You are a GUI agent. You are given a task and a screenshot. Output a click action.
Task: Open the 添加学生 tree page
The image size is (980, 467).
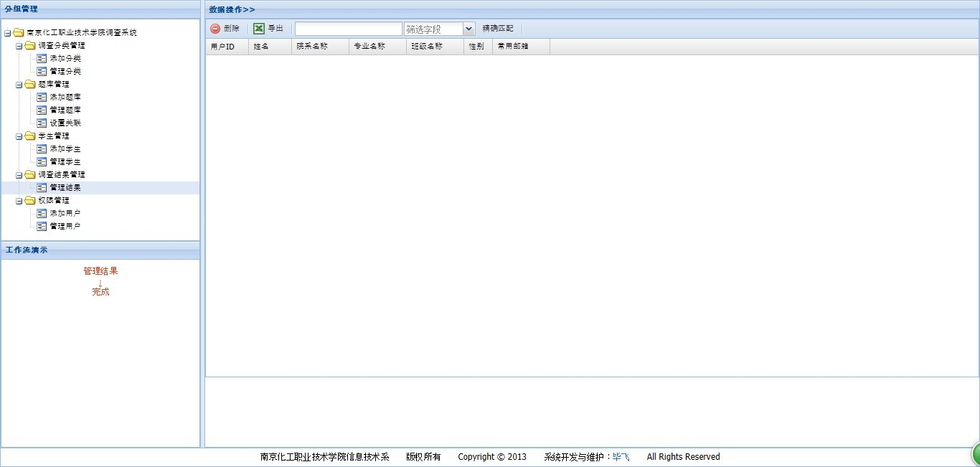[65, 148]
